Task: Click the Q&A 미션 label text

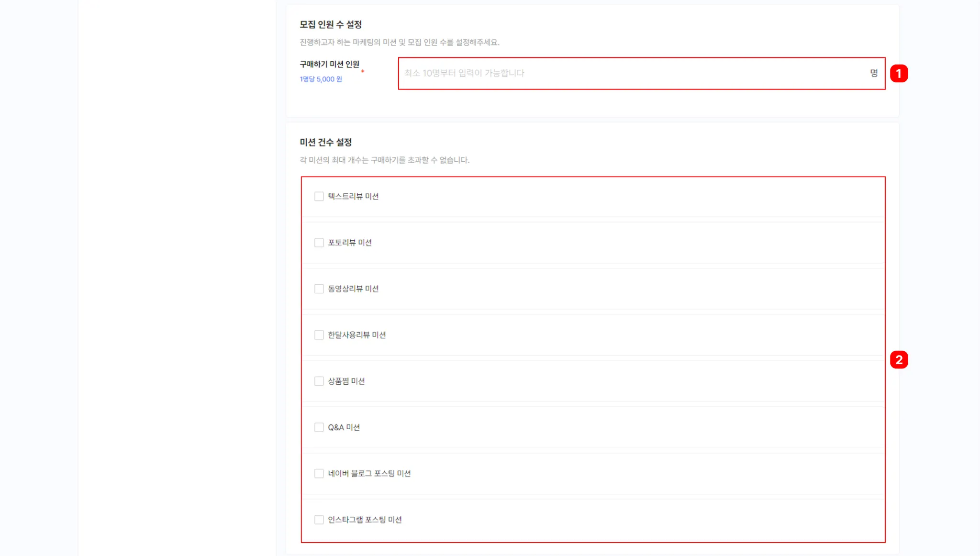Action: tap(344, 427)
